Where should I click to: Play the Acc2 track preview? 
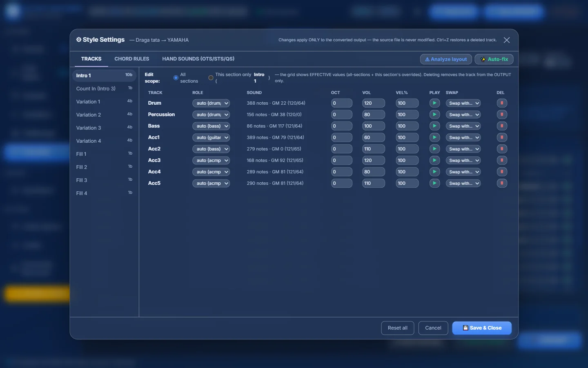pos(434,149)
